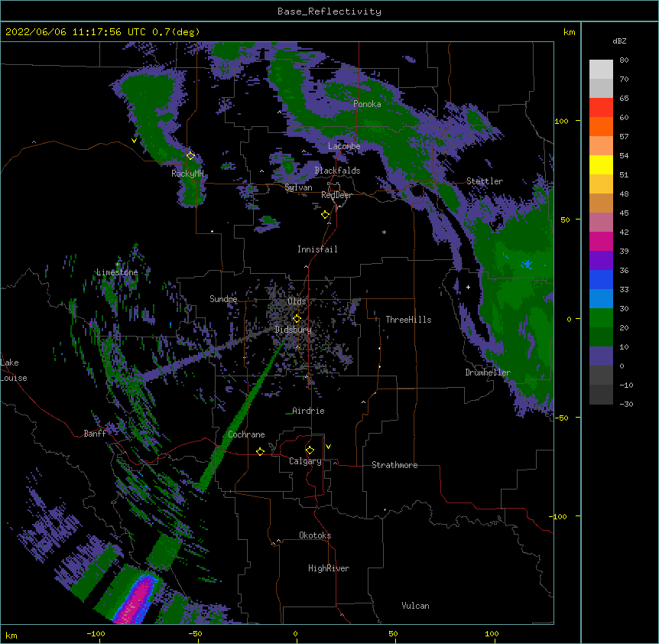
Task: Click the Okotoks town label
Action: pos(315,535)
